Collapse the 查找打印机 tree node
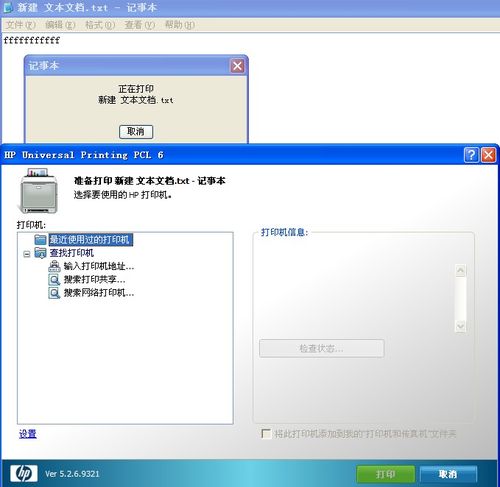The height and width of the screenshot is (487, 500). (x=27, y=254)
